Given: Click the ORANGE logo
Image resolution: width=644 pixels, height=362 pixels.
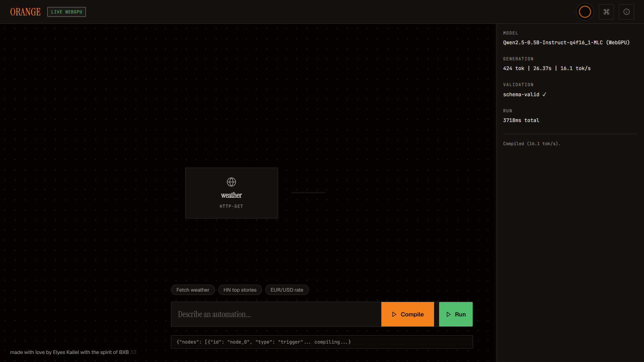Looking at the screenshot, I should [x=25, y=12].
